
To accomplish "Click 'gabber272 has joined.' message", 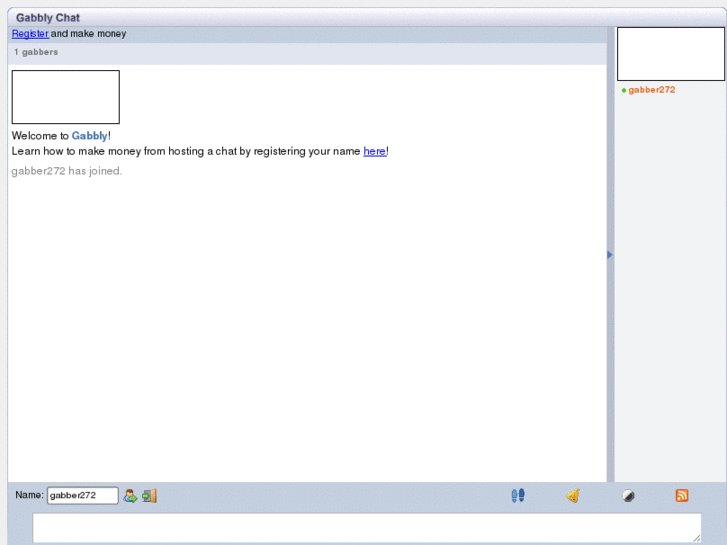I will pyautogui.click(x=67, y=171).
